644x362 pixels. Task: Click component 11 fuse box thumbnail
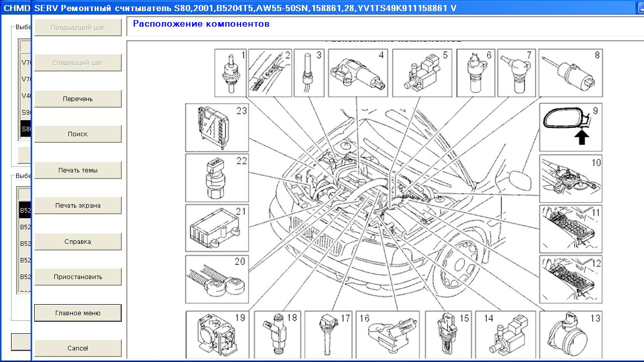(x=571, y=229)
